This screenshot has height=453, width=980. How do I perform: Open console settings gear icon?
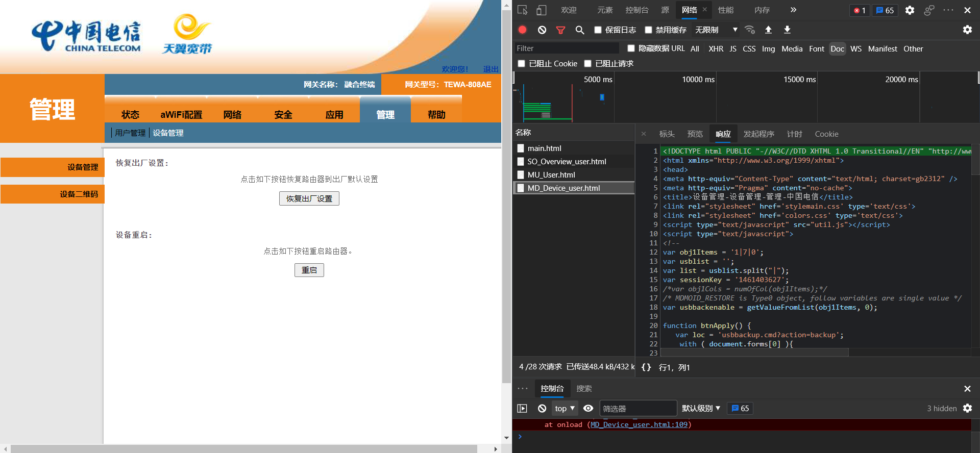967,408
